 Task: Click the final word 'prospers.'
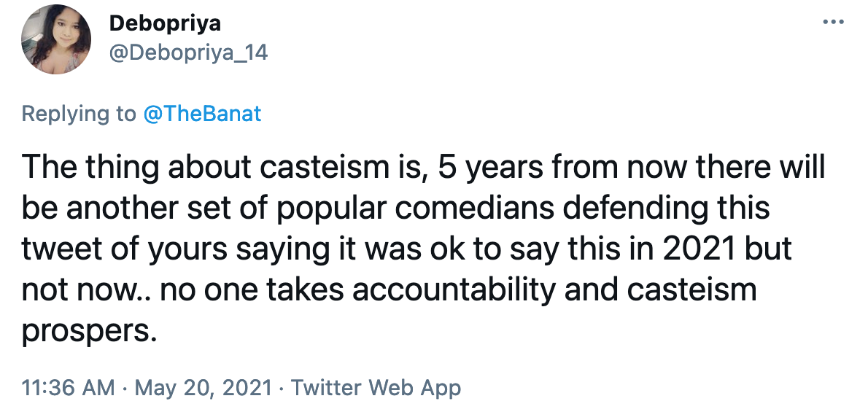pyautogui.click(x=89, y=331)
